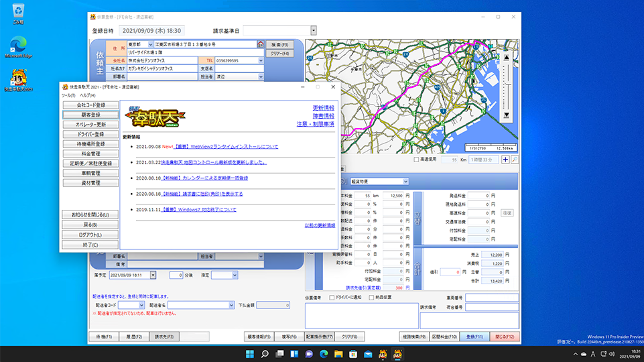Click the house icon beside the address field
Screen dimensions: 644x362
tap(261, 44)
